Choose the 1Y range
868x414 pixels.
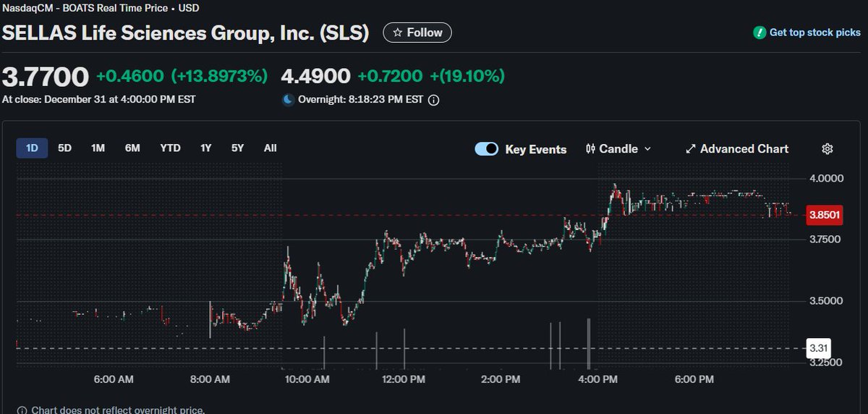pyautogui.click(x=206, y=148)
